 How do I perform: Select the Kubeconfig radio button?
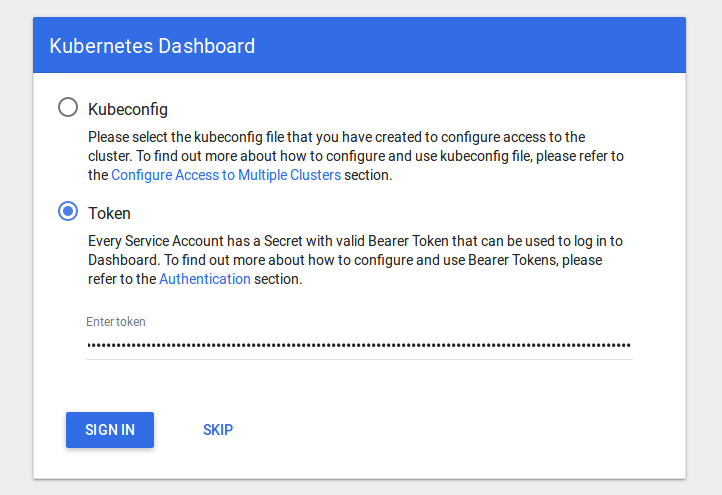pos(68,107)
